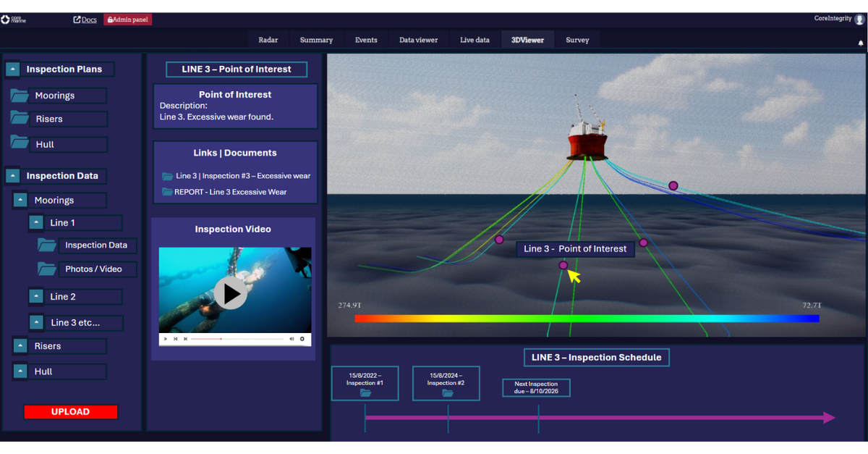This screenshot has width=868, height=454.
Task: Expand Line 2 under Moorings
Action: [x=36, y=296]
